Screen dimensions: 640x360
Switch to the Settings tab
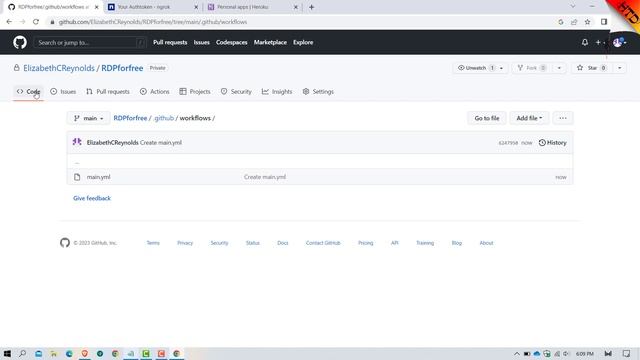(x=318, y=91)
